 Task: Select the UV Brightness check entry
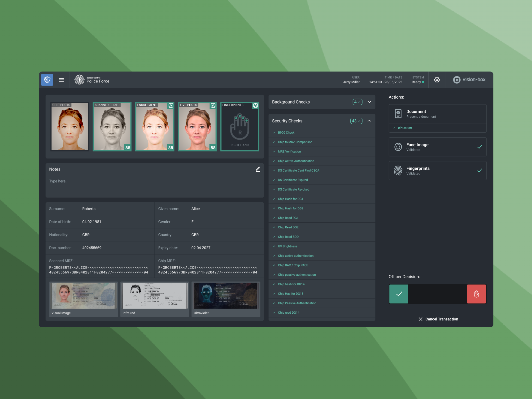pos(288,246)
